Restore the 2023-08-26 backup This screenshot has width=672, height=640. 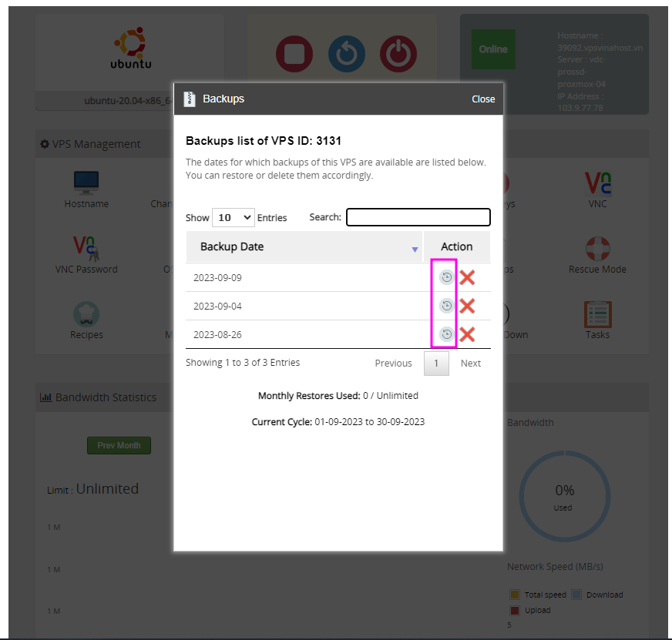tap(446, 334)
